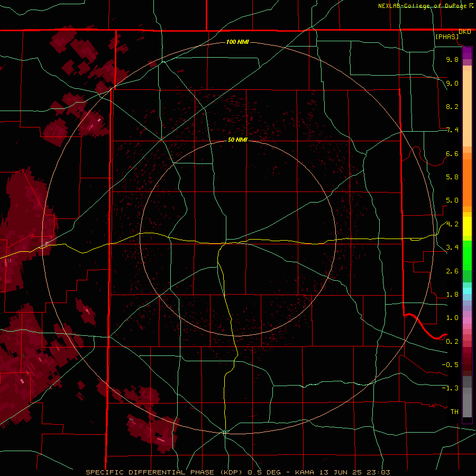
Task: Click the 7.4 scale label
Action: (452, 130)
